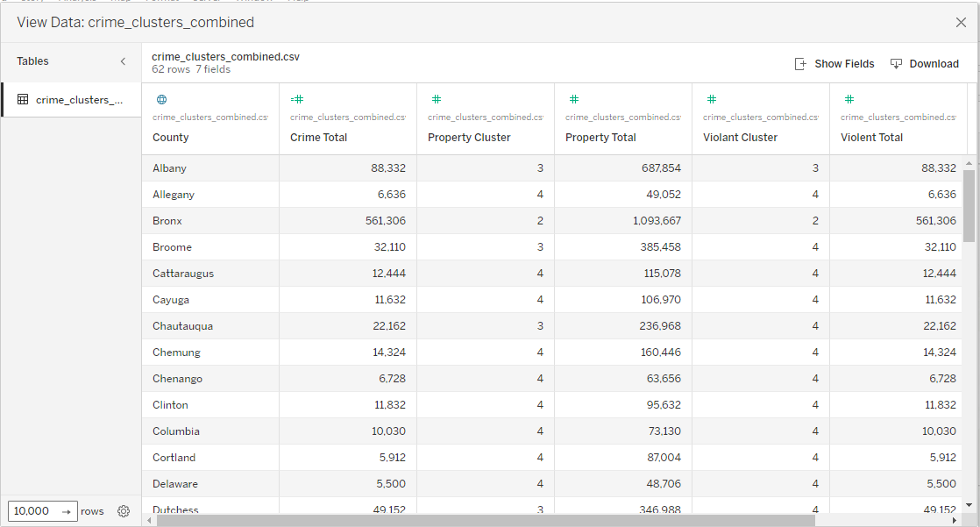Screen dimensions: 980x527
Task: Click number type icon above Property Total
Action: [x=573, y=100]
